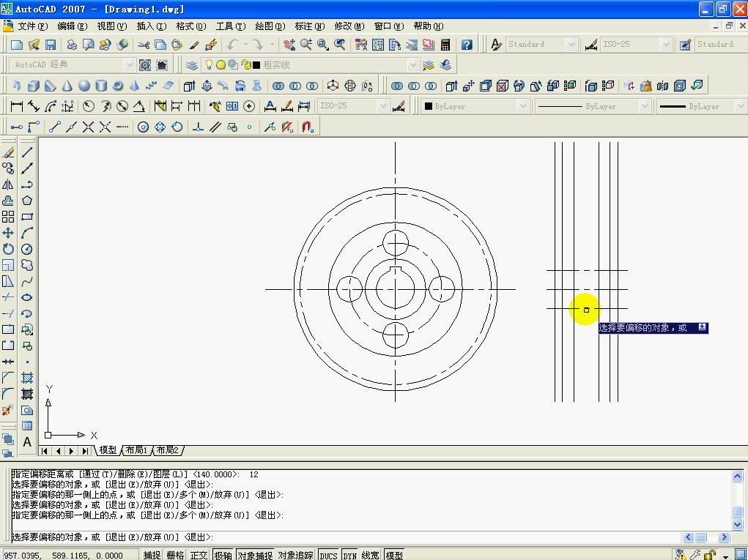The image size is (748, 560).
Task: Select the Offset modify tool
Action: point(8,201)
